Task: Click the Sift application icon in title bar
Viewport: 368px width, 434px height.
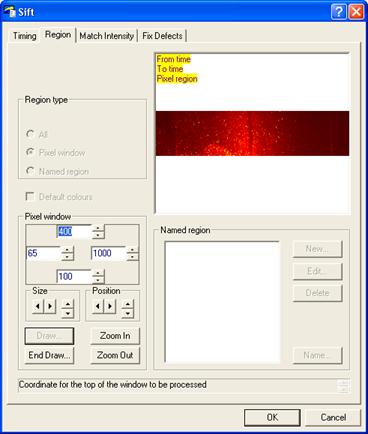Action: [9, 12]
